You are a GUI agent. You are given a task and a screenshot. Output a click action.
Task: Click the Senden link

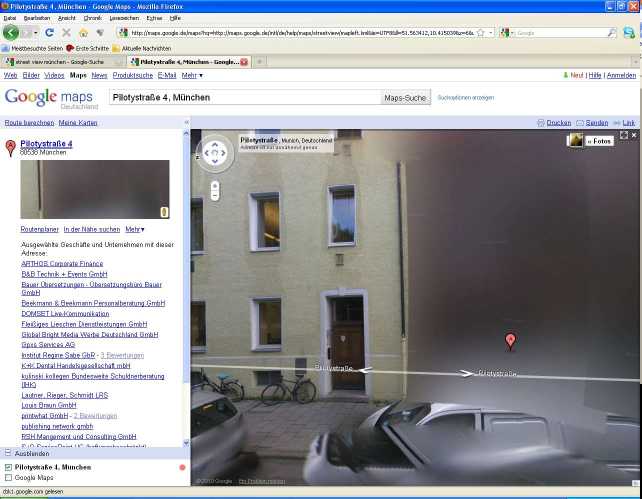[x=597, y=123]
